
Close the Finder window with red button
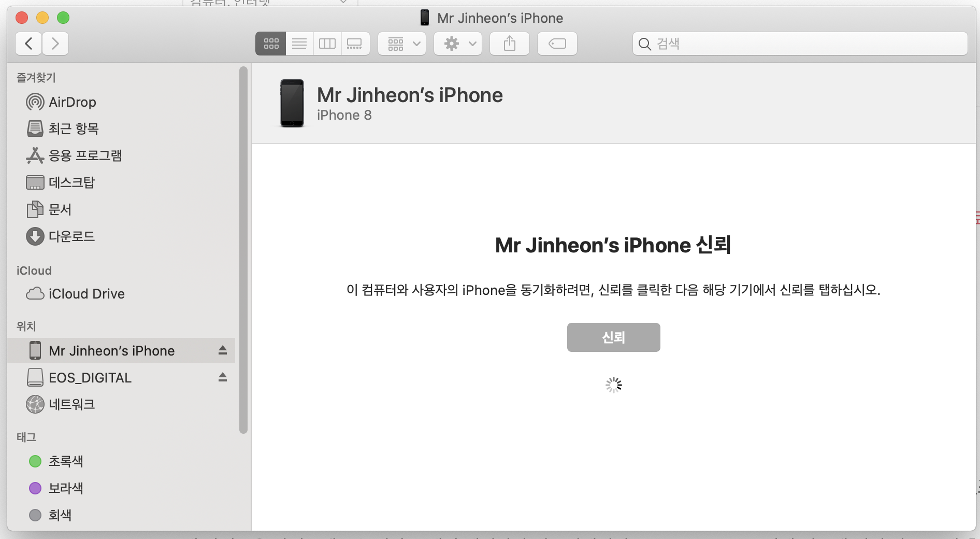[x=22, y=18]
